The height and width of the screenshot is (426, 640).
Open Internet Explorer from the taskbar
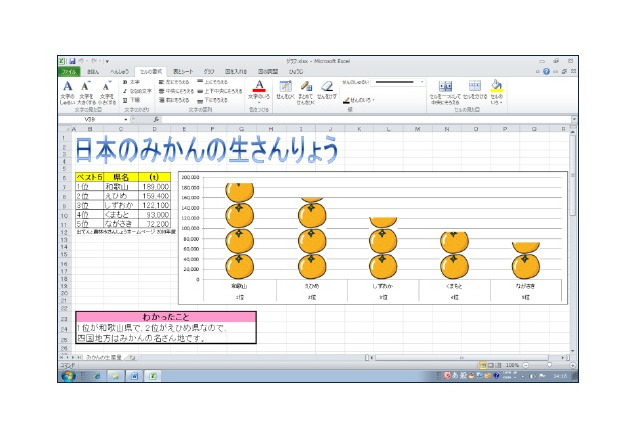[x=97, y=376]
